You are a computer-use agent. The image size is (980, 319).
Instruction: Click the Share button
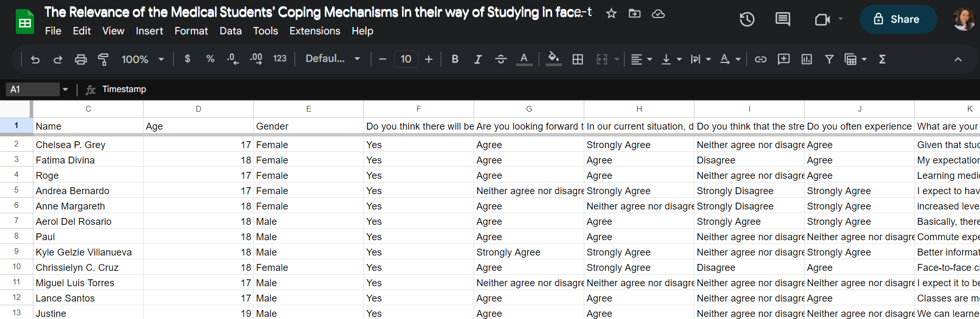point(898,20)
